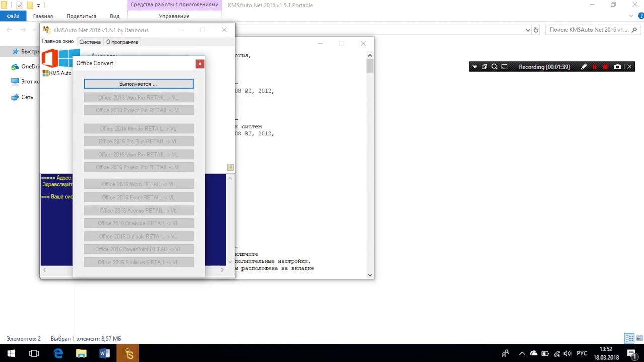
Task: Click Office 2016 Outlook RETAIL -> VL
Action: pyautogui.click(x=138, y=236)
